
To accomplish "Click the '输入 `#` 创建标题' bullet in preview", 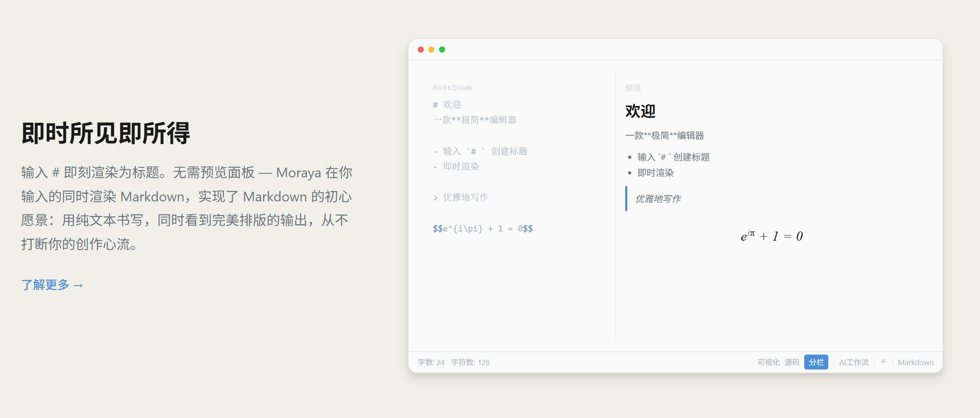I will (x=673, y=157).
